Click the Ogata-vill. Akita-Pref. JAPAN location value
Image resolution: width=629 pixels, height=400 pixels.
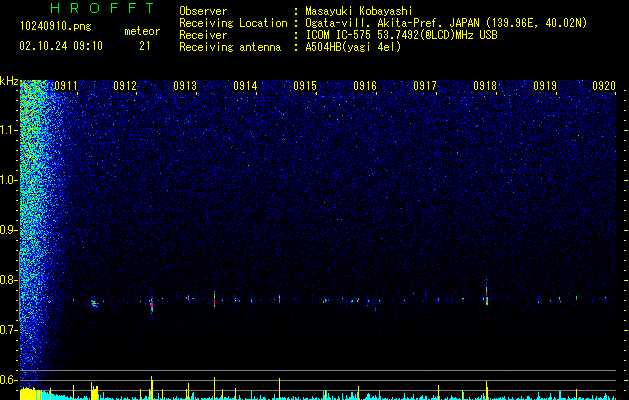(x=446, y=23)
